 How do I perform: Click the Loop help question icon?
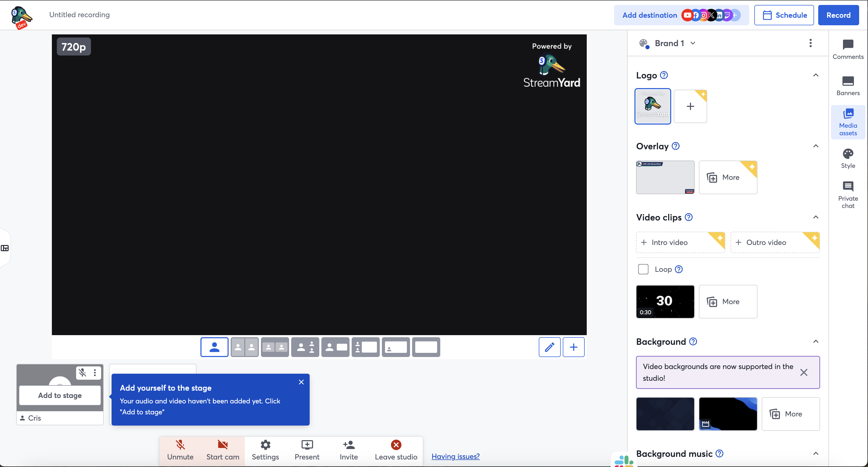pyautogui.click(x=679, y=269)
